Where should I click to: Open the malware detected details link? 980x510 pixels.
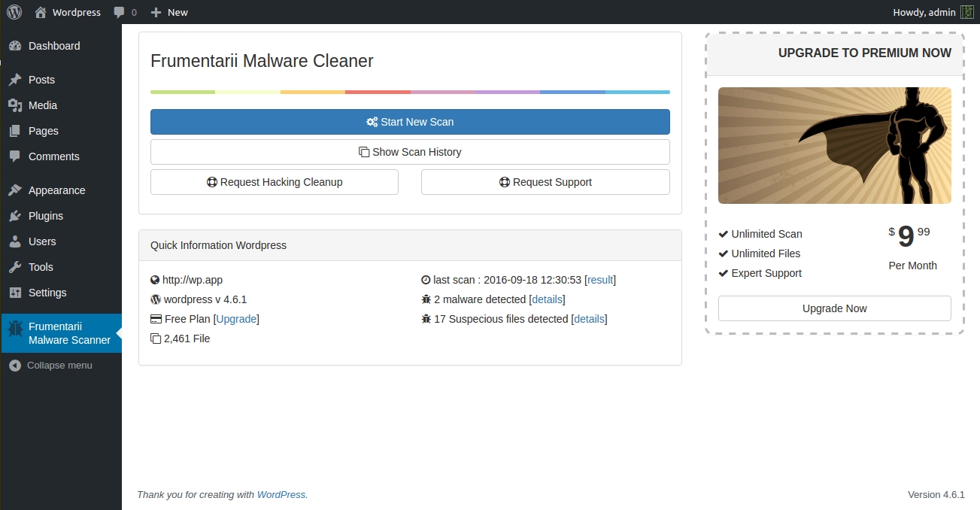click(547, 299)
